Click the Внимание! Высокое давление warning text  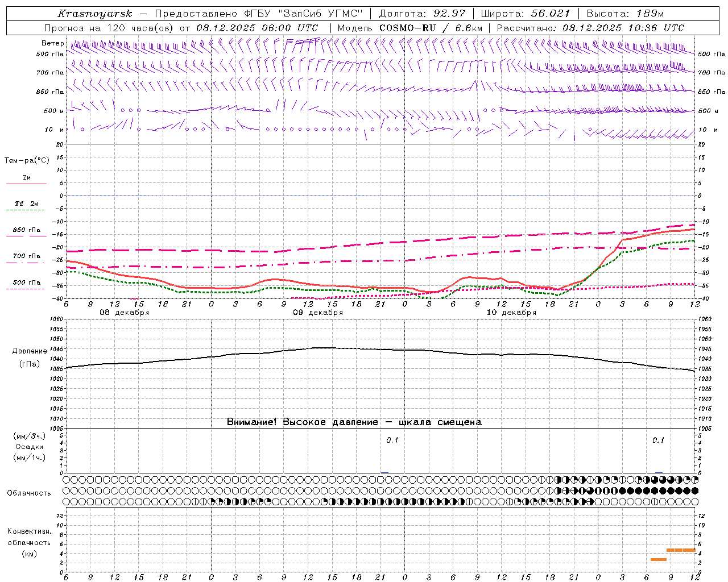(x=354, y=422)
